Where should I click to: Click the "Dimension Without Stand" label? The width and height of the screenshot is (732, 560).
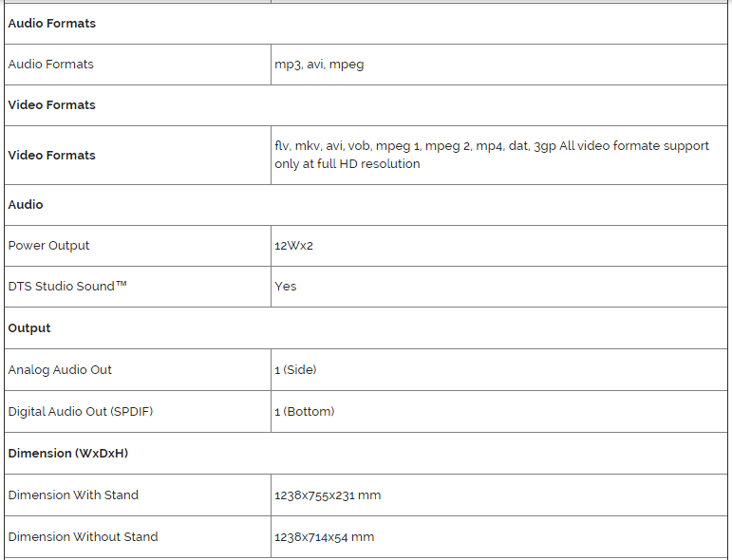83,537
